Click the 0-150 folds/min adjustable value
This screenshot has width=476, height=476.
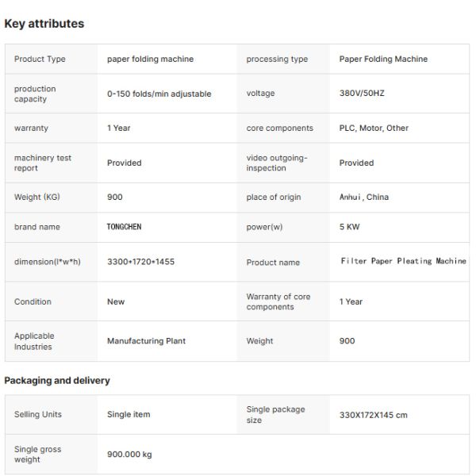tap(159, 94)
